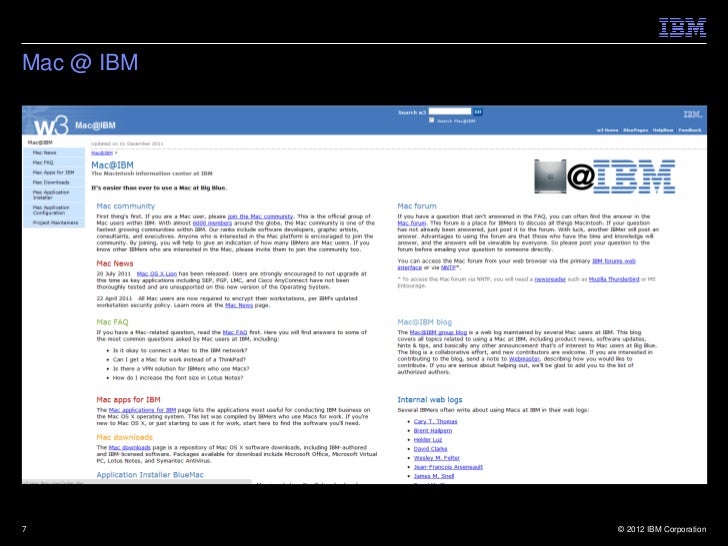Screen dimensions: 728x546
Task: Click the orange 'Mac downloads' heading
Action: point(124,437)
